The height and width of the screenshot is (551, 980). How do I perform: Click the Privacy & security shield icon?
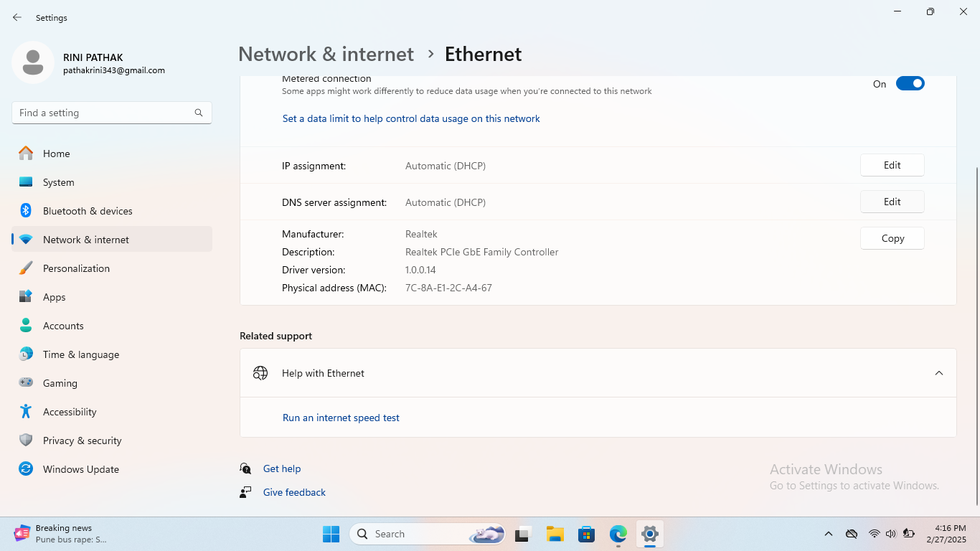26,441
